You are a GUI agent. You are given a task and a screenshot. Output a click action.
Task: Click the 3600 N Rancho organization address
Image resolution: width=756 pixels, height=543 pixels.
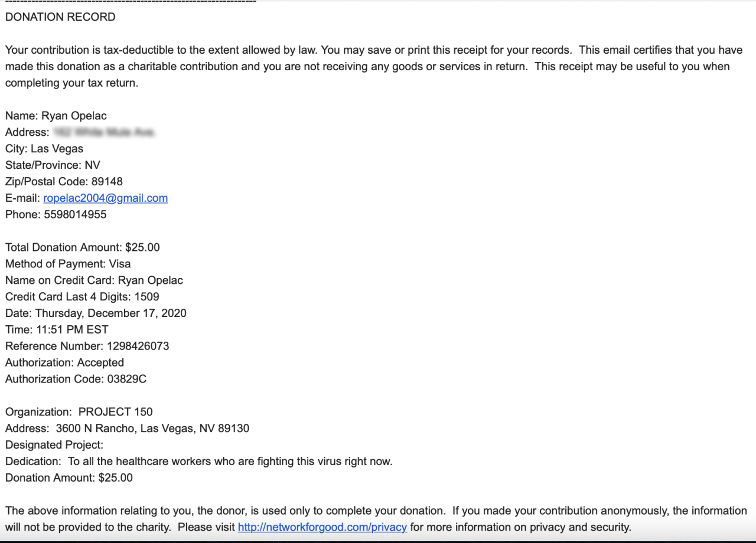(152, 428)
